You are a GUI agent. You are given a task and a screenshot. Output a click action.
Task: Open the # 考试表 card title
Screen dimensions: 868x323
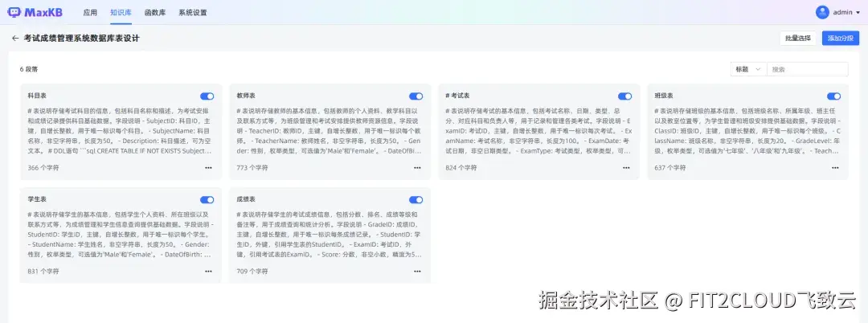(457, 96)
